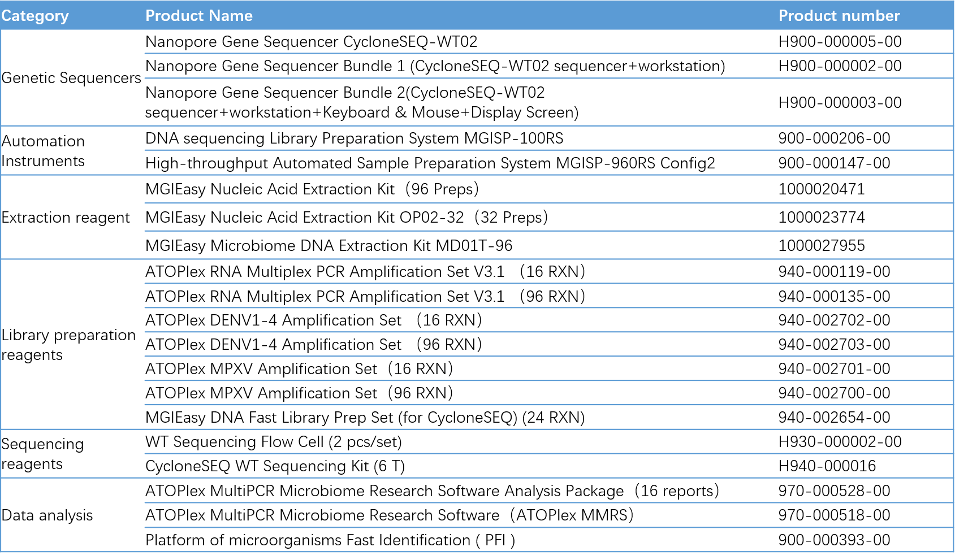Select MGIEasy DNA Fast Library Prep Set row
The image size is (955, 560).
tap(365, 418)
